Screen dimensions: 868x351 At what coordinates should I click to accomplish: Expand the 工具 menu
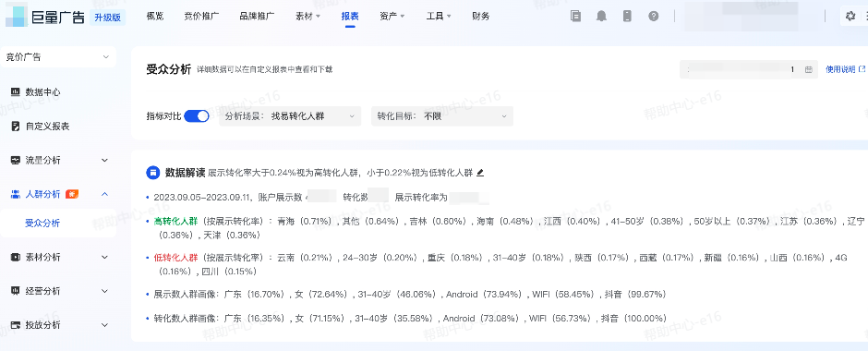point(439,16)
